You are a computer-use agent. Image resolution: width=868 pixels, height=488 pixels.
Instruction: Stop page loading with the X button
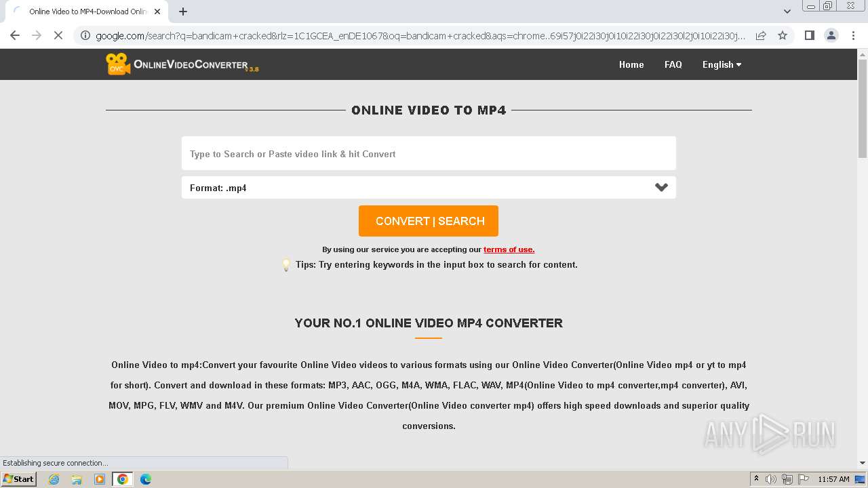58,35
